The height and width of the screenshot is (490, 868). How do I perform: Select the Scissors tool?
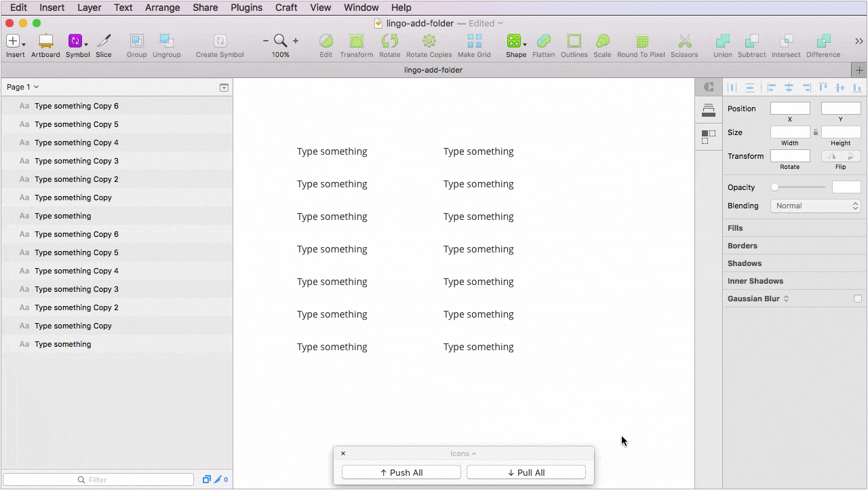pyautogui.click(x=684, y=41)
